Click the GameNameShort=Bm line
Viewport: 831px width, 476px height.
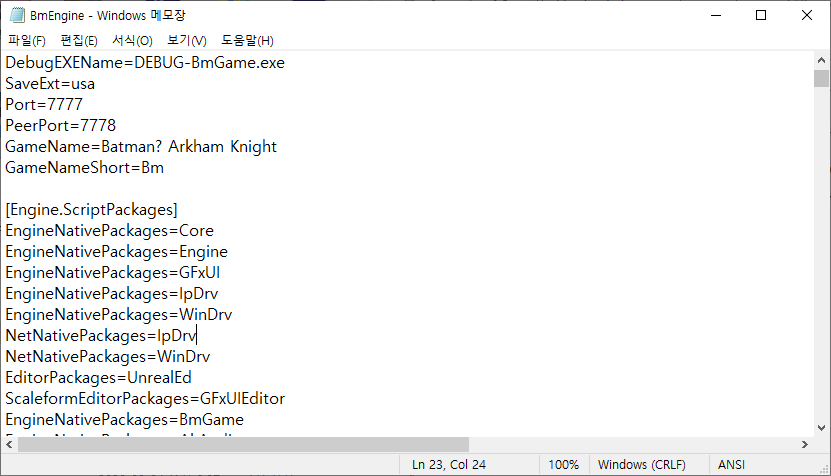85,168
